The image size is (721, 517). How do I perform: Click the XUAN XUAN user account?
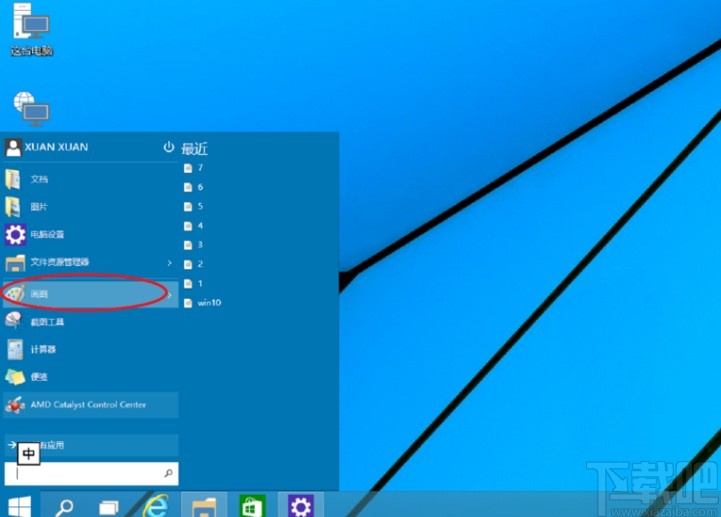pos(47,147)
